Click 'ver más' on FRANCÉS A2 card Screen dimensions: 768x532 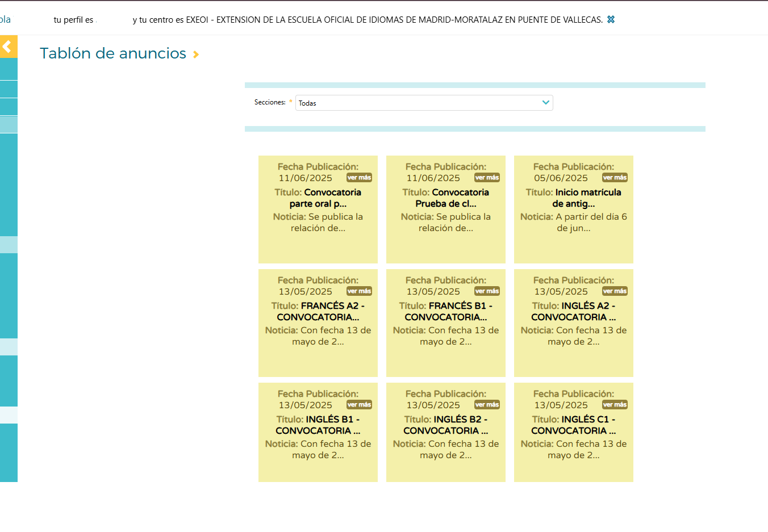pos(360,291)
